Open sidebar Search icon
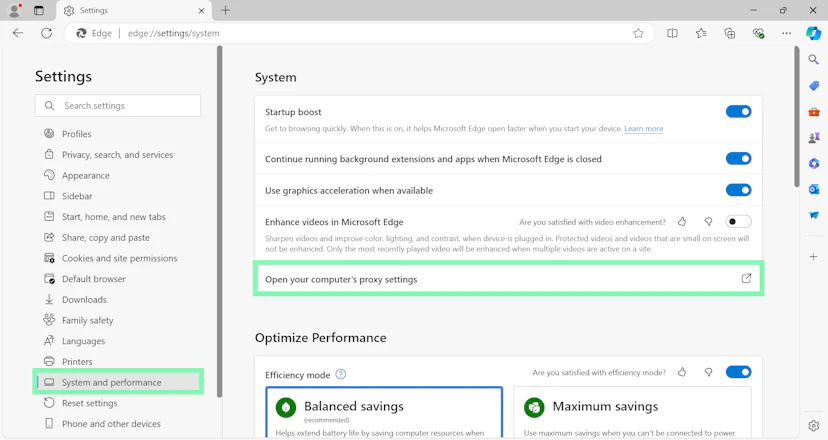This screenshot has height=440, width=828. click(814, 60)
